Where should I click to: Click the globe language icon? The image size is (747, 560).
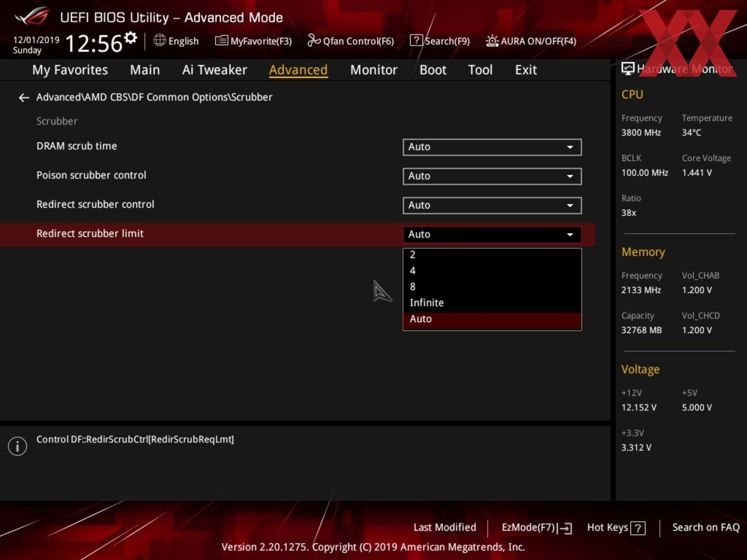point(159,40)
